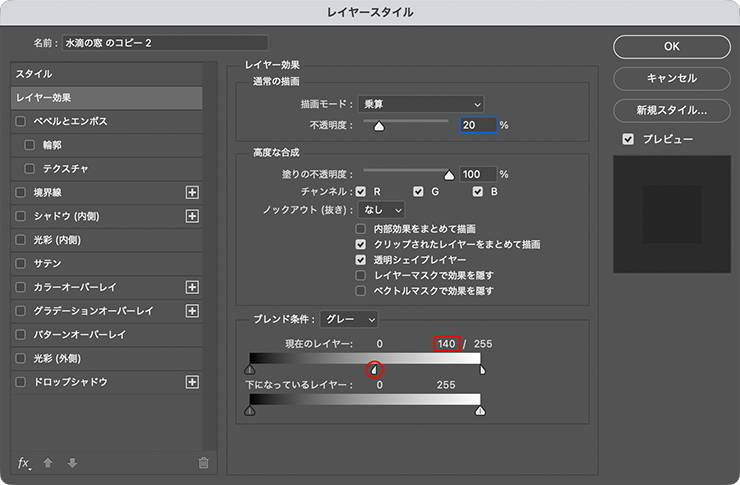
Task: Open the ブレンド条件 グレー dropdown
Action: (350, 319)
